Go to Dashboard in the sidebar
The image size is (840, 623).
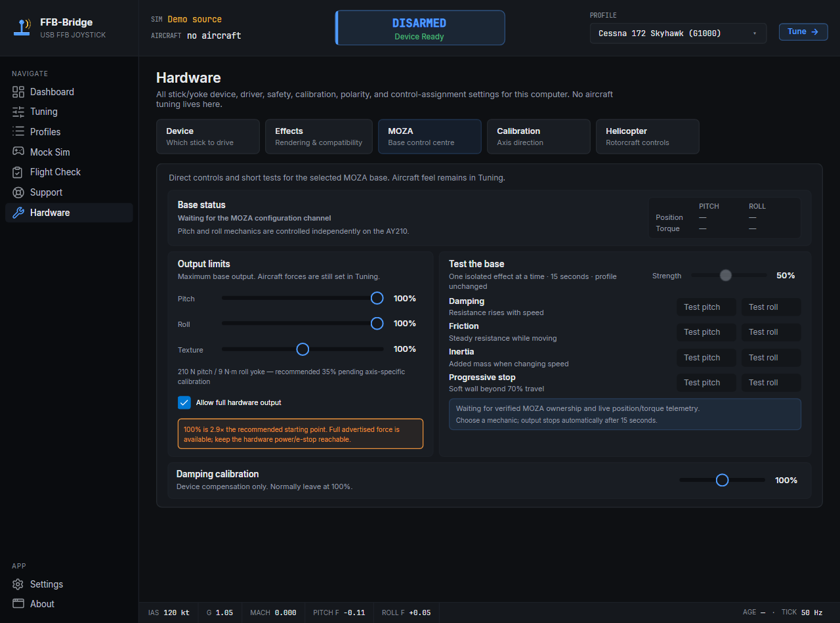point(69,92)
